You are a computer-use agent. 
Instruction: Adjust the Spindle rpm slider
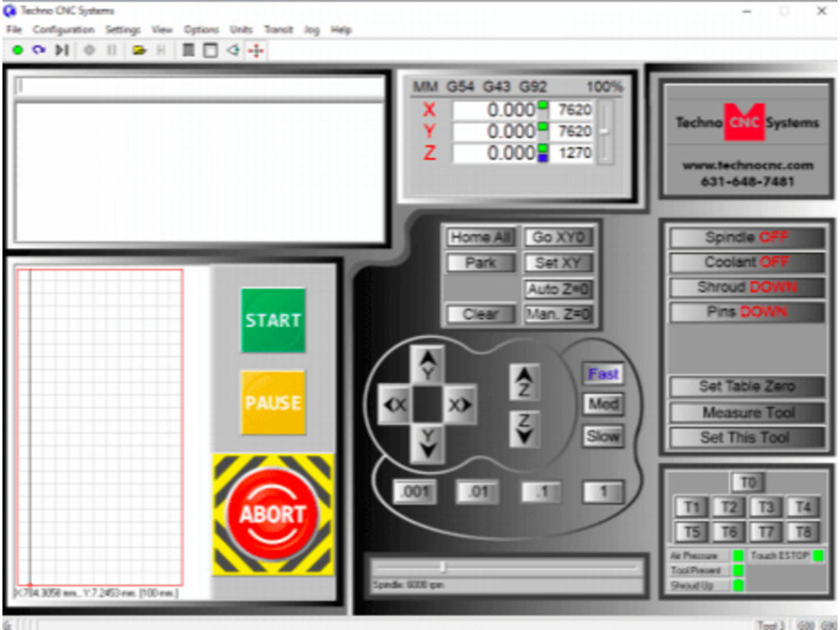point(443,567)
